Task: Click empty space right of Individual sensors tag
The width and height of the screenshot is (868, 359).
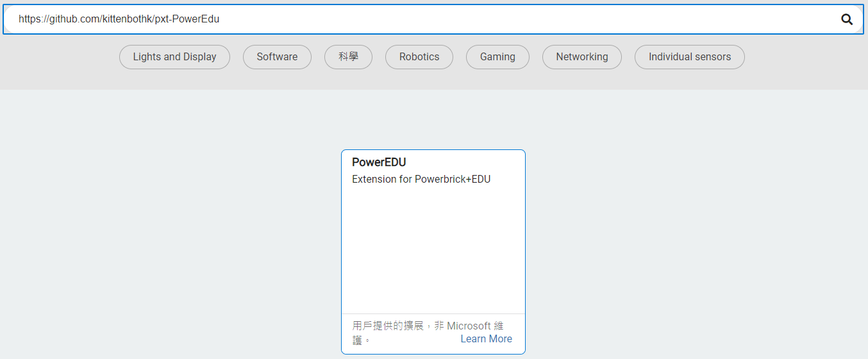Action: click(801, 57)
